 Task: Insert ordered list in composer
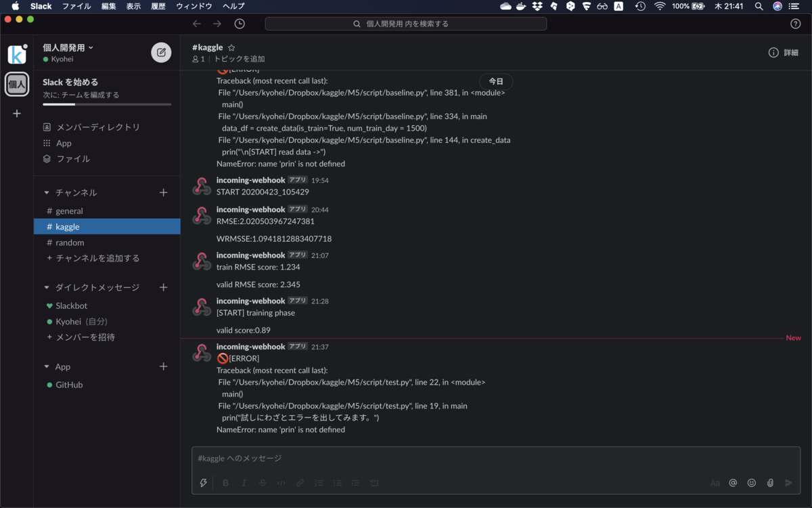(319, 483)
